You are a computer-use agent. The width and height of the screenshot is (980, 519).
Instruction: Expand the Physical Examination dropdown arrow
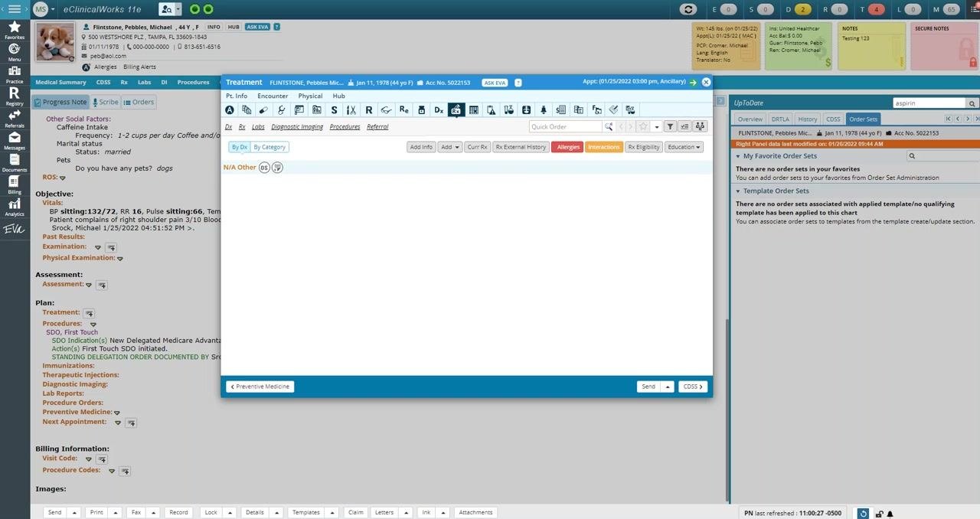click(x=120, y=259)
